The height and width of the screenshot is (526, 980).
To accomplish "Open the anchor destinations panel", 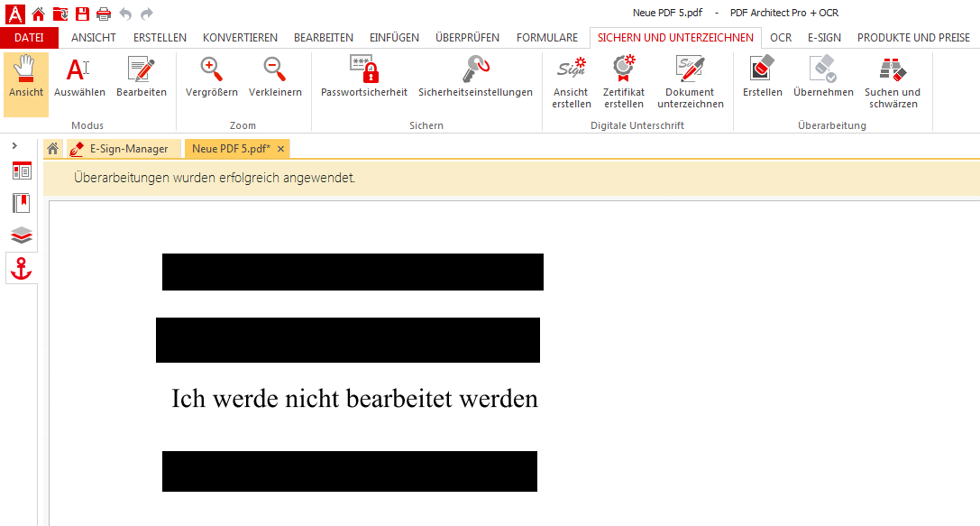I will pyautogui.click(x=22, y=268).
